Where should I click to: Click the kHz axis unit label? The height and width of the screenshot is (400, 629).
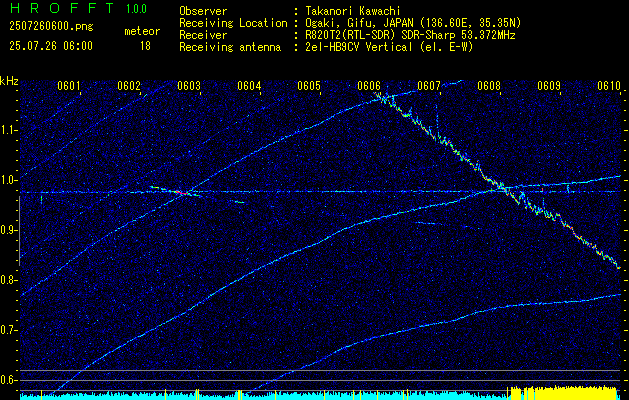coord(9,81)
